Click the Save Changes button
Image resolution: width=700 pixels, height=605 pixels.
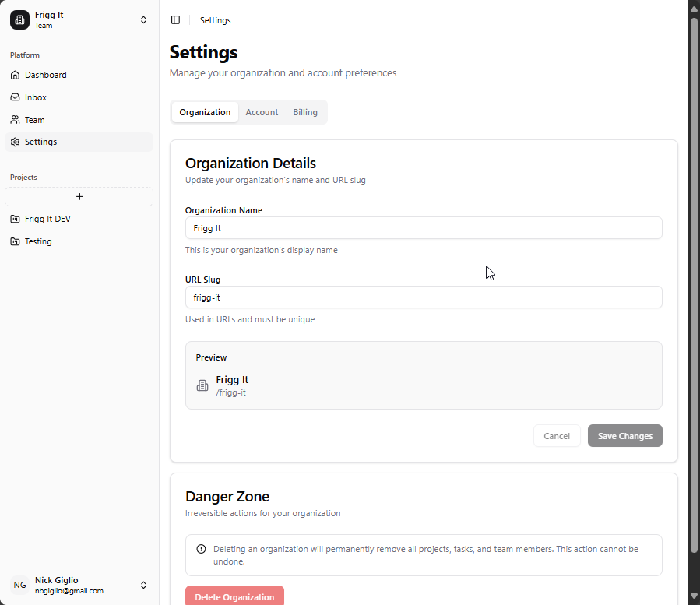[x=624, y=436]
